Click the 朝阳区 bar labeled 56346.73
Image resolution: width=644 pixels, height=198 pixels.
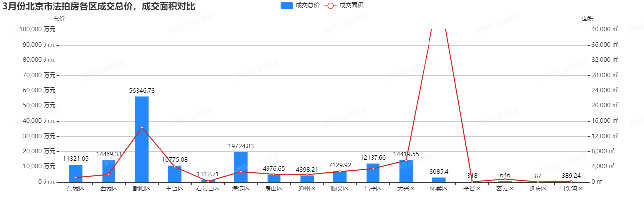(x=142, y=139)
